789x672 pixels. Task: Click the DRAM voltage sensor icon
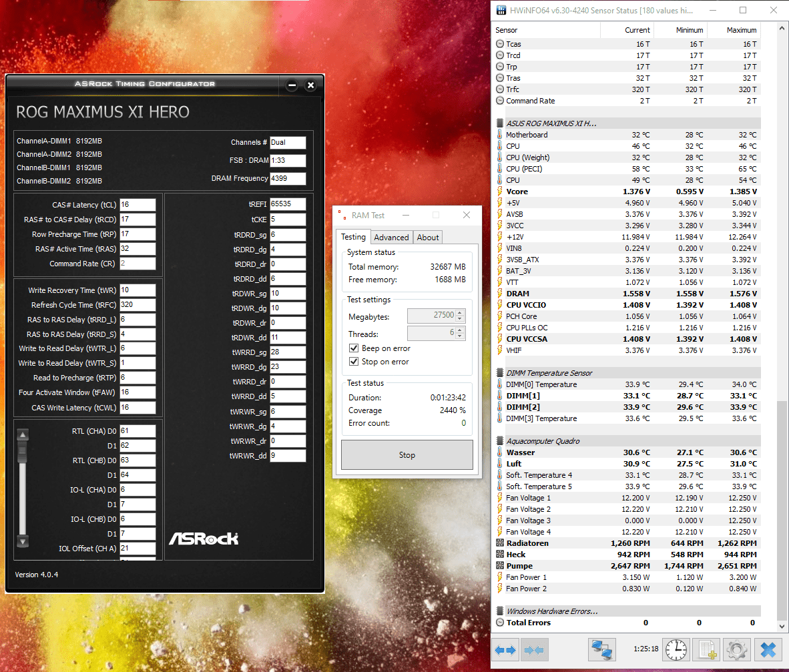tap(500, 293)
